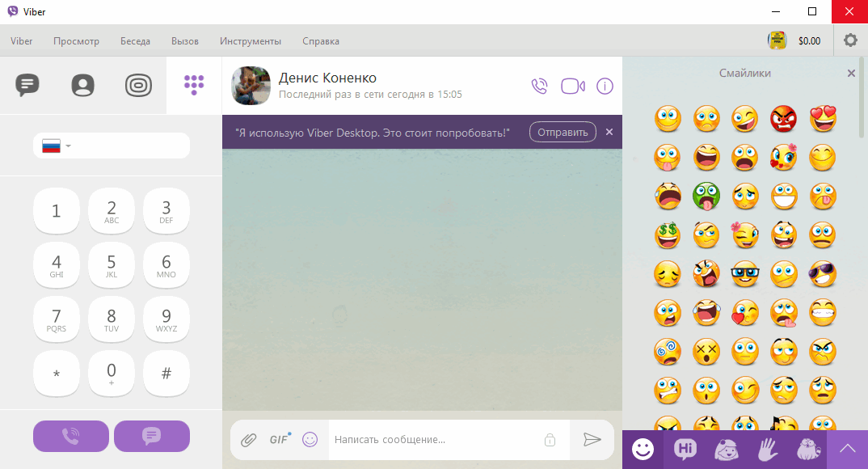Select the girl character sticker pack tab
The image size is (868, 469).
point(727,450)
